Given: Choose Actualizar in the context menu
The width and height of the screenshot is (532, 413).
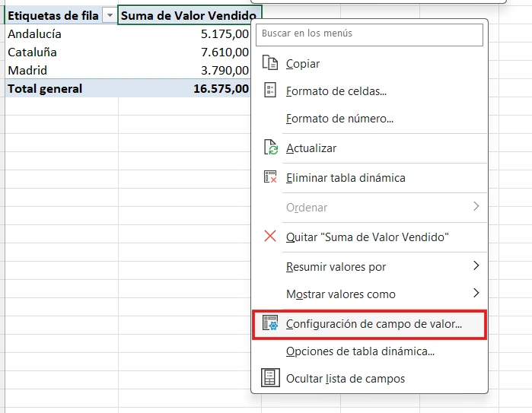Looking at the screenshot, I should (x=369, y=148).
